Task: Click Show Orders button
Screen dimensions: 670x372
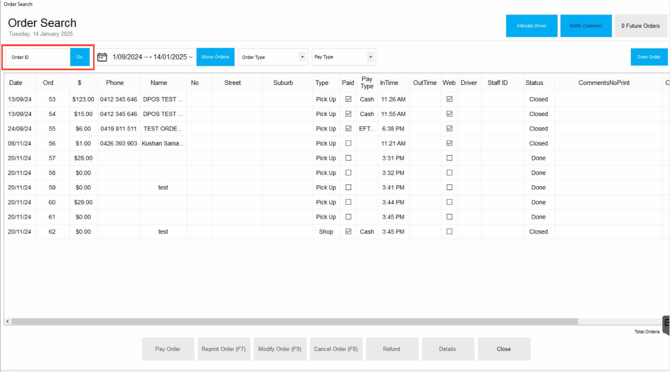Action: point(215,57)
